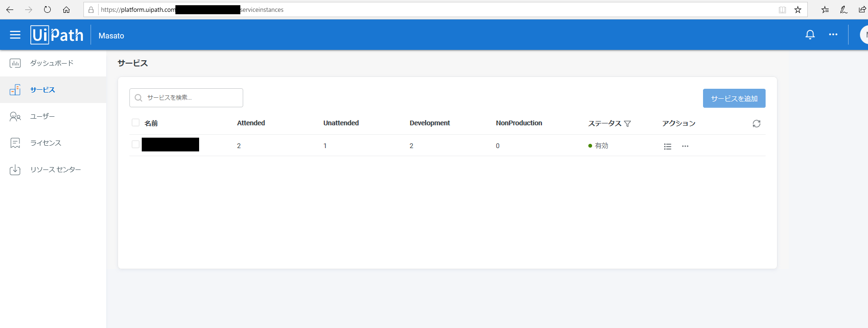Open ユーザー in the sidebar
Screen dimensions: 868x328
click(x=53, y=116)
